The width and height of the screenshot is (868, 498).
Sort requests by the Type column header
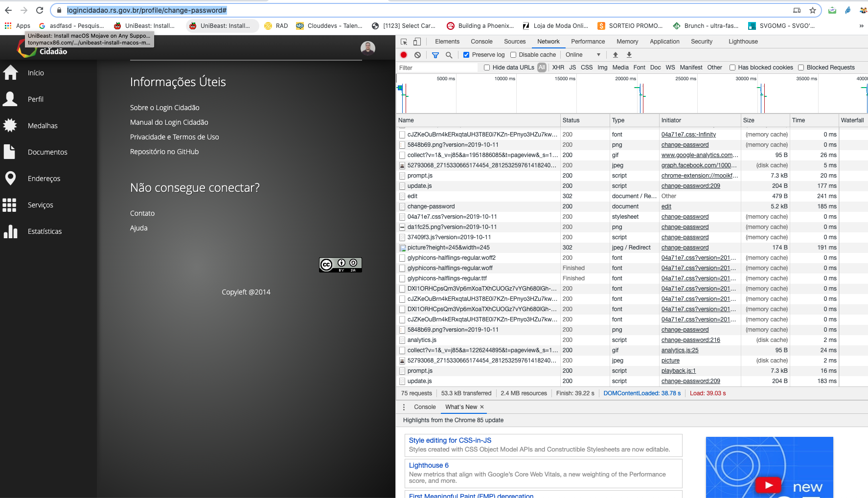pyautogui.click(x=635, y=120)
